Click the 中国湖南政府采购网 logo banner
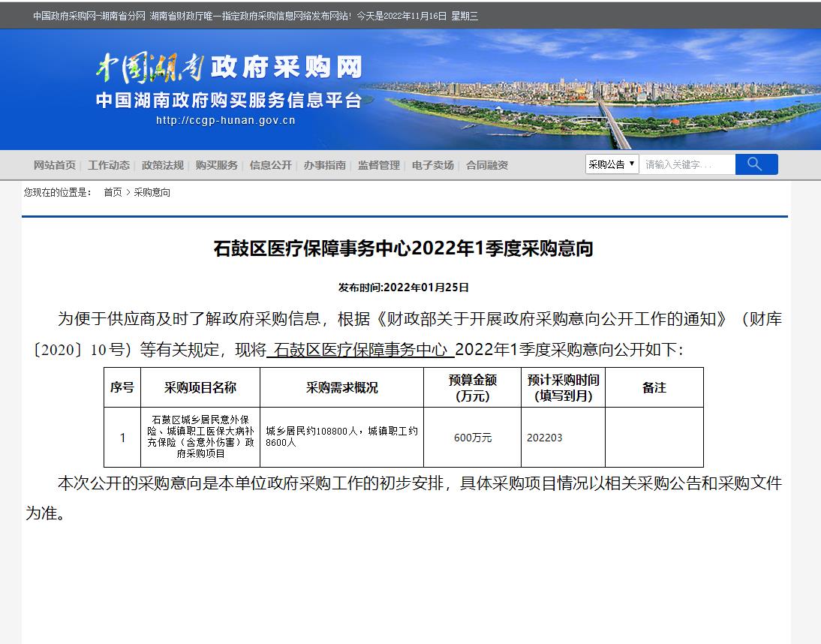The height and width of the screenshot is (644, 821). pyautogui.click(x=229, y=68)
